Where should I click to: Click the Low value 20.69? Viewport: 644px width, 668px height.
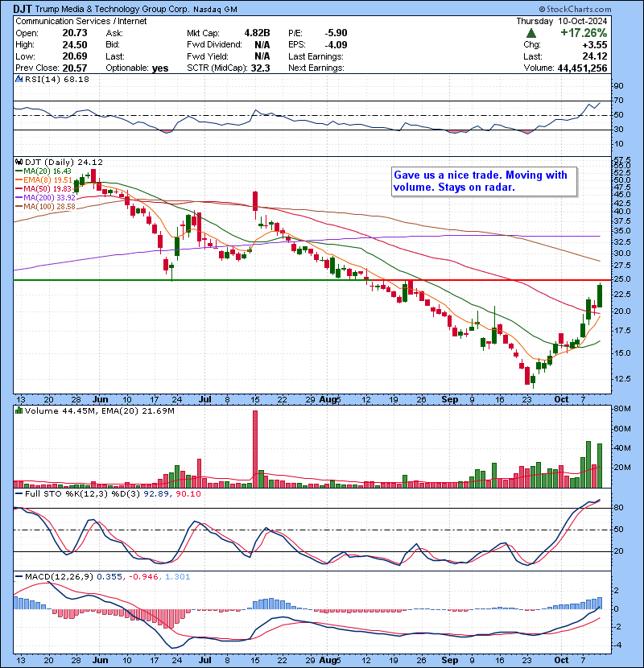(x=75, y=56)
